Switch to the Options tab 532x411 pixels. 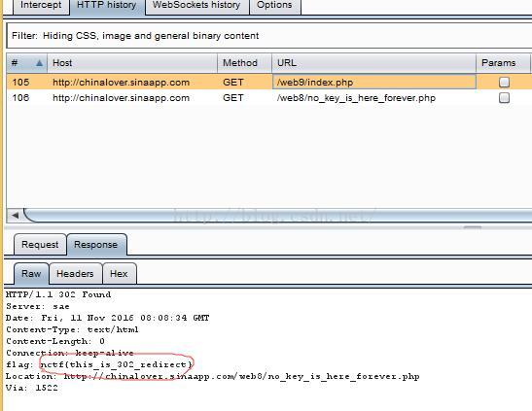(275, 6)
